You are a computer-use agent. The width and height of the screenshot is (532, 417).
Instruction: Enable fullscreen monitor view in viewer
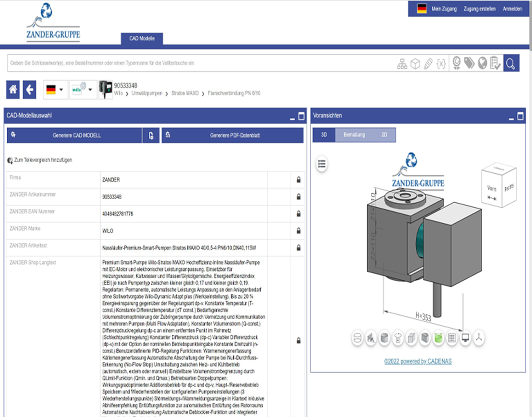(465, 338)
